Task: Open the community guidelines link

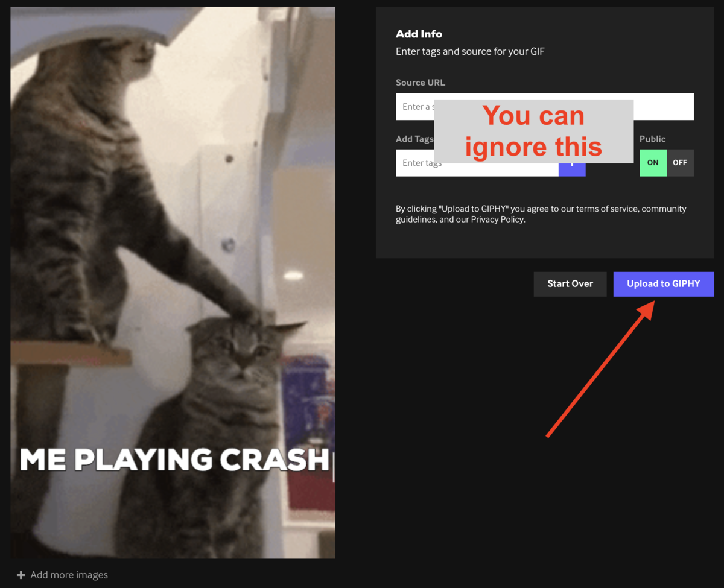Action: (x=664, y=209)
